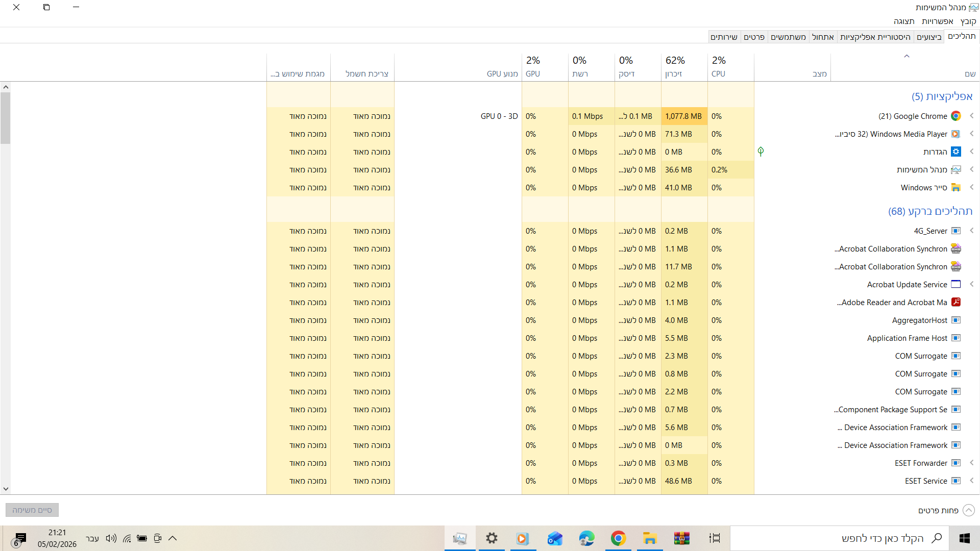Click the vertical scrollbar down arrow
The width and height of the screenshot is (980, 551).
pos(6,489)
